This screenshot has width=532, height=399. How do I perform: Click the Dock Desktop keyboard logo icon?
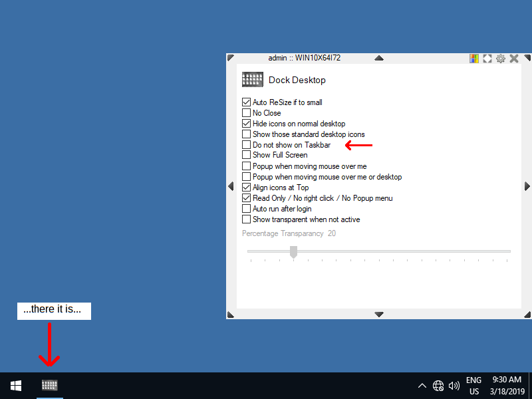tap(252, 80)
